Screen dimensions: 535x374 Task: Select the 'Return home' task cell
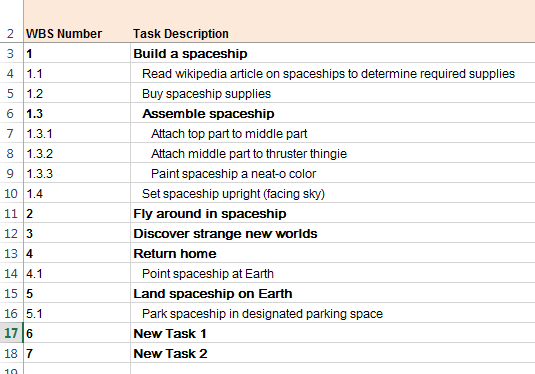[333, 253]
